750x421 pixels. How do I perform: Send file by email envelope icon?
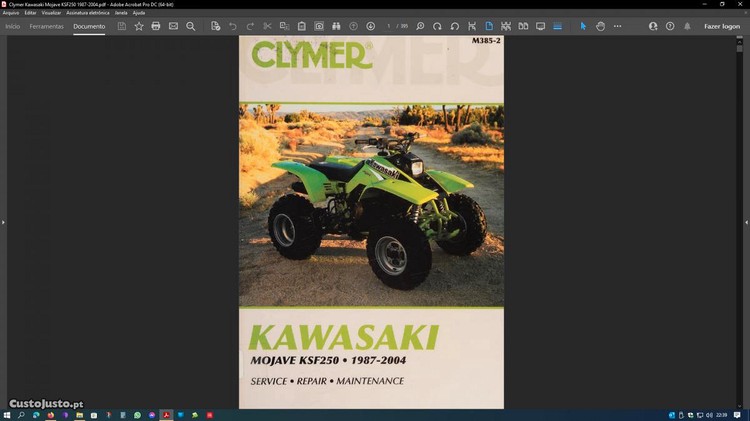pos(173,26)
